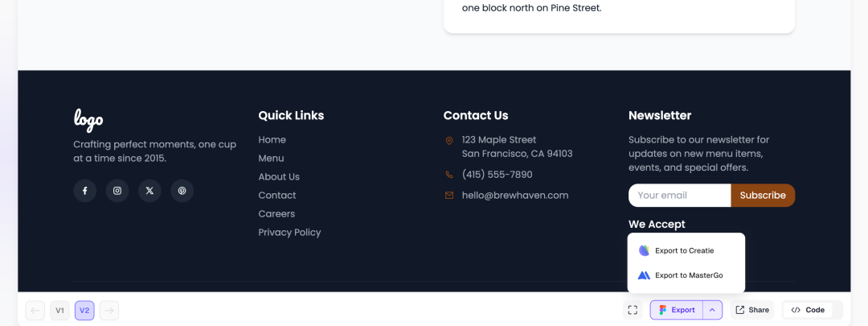Image resolution: width=868 pixels, height=326 pixels.
Task: Toggle fullscreen preview icon
Action: tap(633, 310)
